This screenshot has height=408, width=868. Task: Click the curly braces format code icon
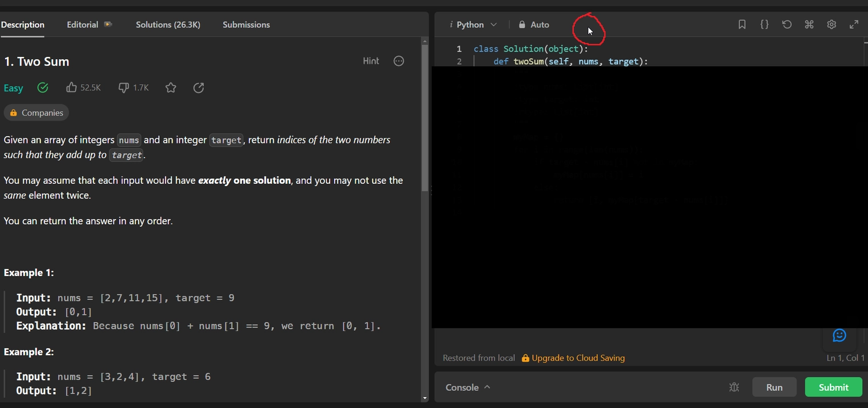pyautogui.click(x=764, y=24)
